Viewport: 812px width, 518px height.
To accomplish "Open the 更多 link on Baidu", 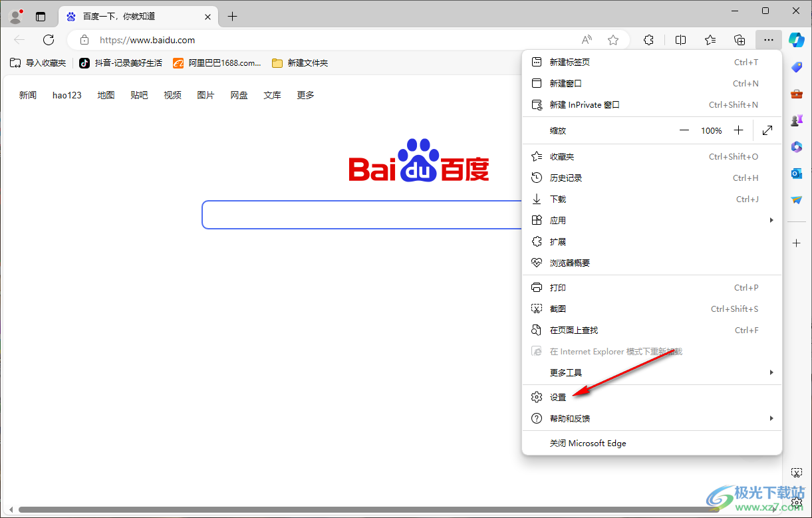I will click(x=305, y=95).
